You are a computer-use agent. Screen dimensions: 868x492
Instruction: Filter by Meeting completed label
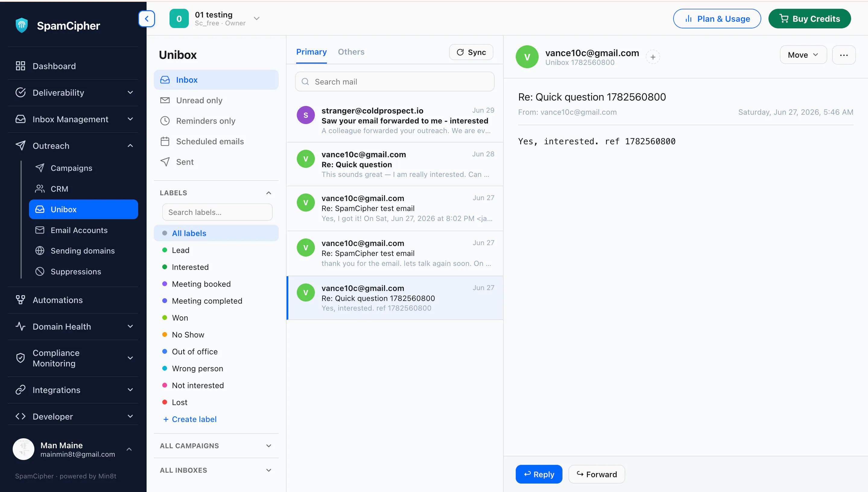point(216,301)
